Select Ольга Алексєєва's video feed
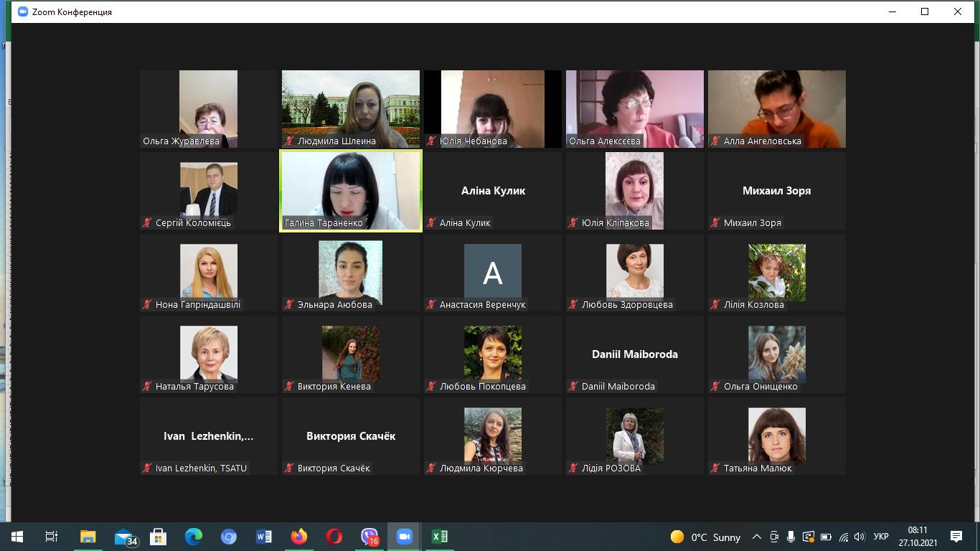The height and width of the screenshot is (551, 980). (x=635, y=109)
